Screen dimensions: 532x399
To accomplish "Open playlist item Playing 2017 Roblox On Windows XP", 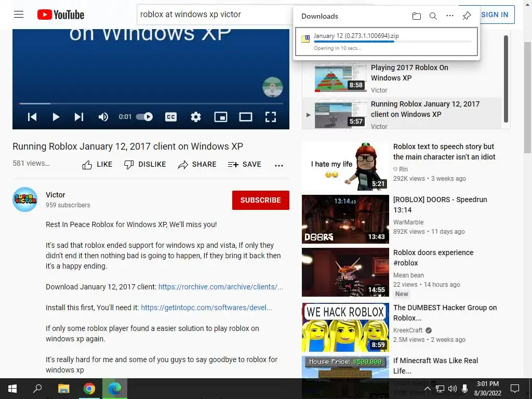I will point(402,78).
